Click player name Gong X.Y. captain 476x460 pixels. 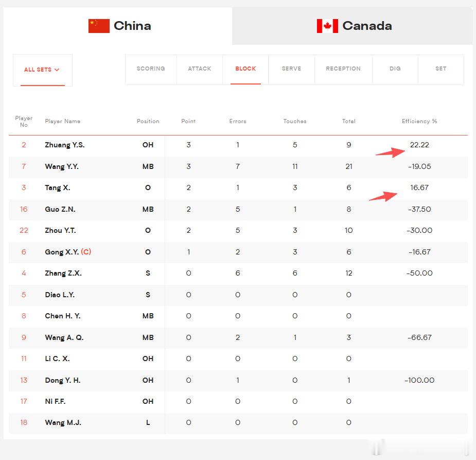point(68,252)
